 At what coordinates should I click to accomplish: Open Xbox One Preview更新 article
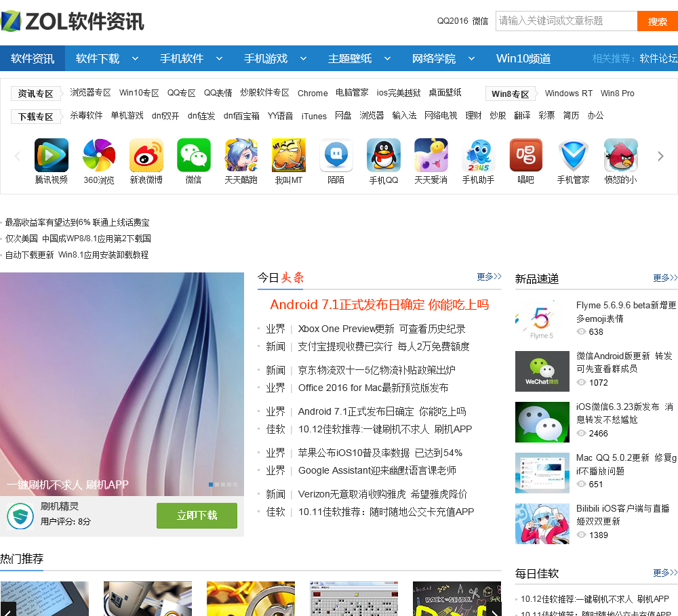point(382,329)
